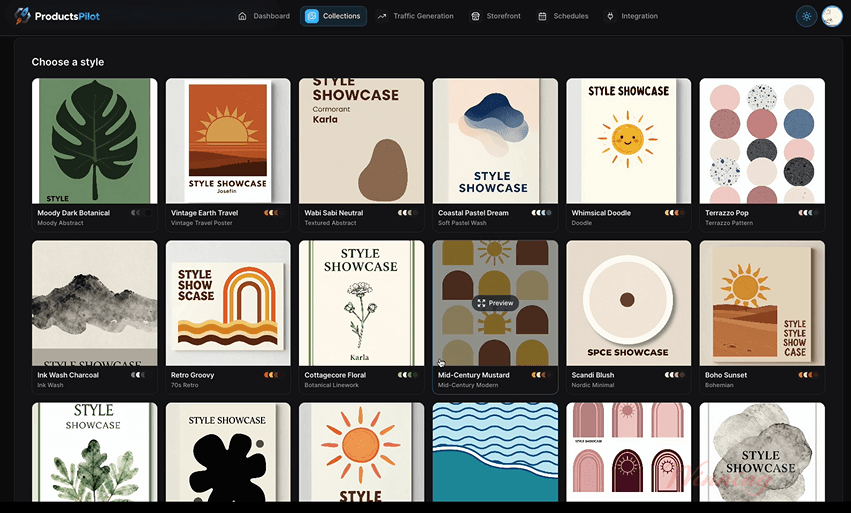Click the "Choose a style" heading

tap(68, 62)
